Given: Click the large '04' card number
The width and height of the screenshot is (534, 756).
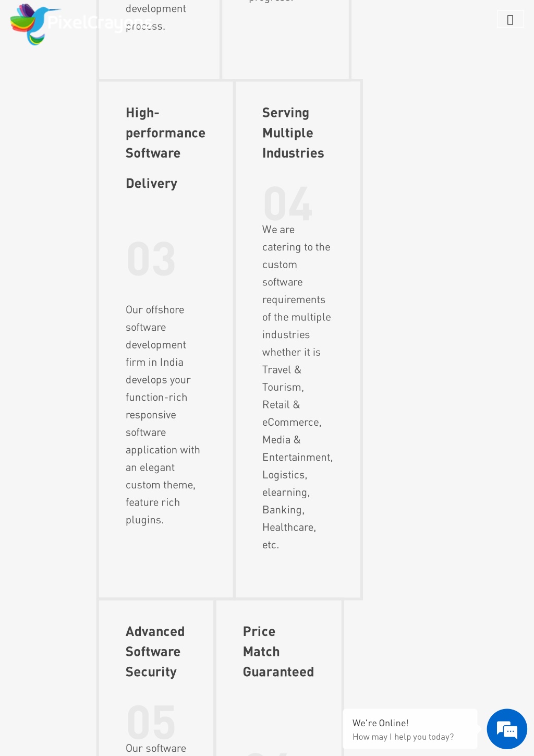Looking at the screenshot, I should (x=288, y=204).
